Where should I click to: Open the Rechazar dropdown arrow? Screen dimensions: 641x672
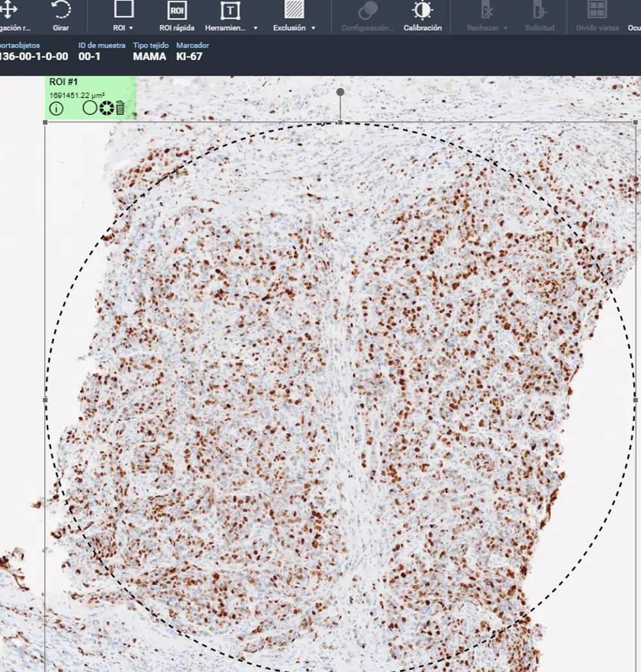pyautogui.click(x=504, y=28)
